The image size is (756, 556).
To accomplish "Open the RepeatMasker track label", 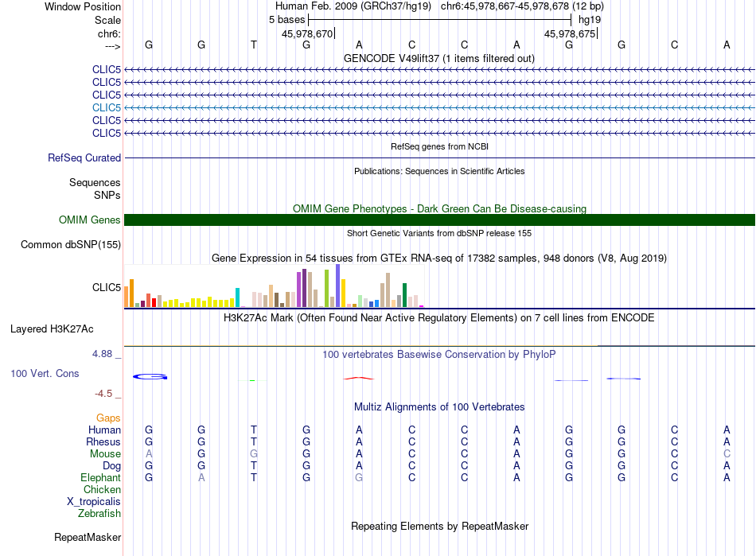I will pyautogui.click(x=88, y=538).
